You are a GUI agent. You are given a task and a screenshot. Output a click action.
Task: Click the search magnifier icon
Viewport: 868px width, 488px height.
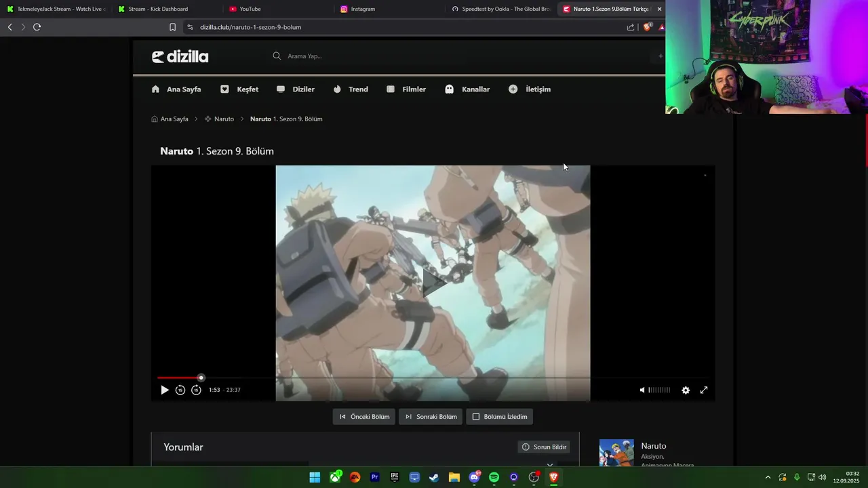pos(277,56)
